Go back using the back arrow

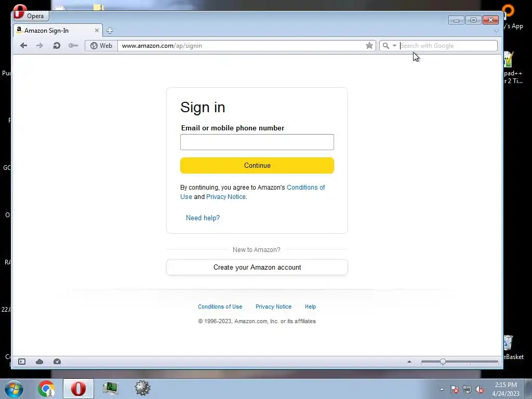coord(23,46)
